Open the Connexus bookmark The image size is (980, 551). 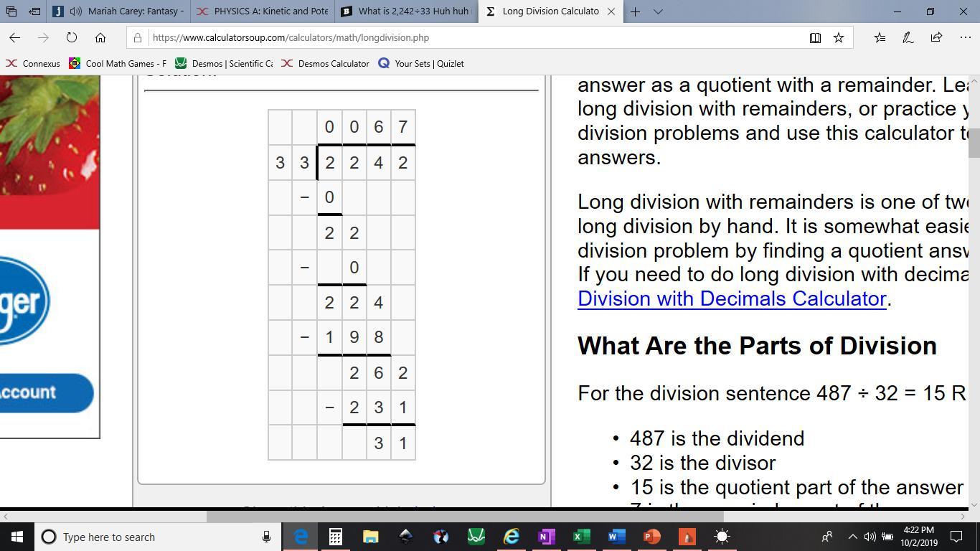click(x=34, y=64)
